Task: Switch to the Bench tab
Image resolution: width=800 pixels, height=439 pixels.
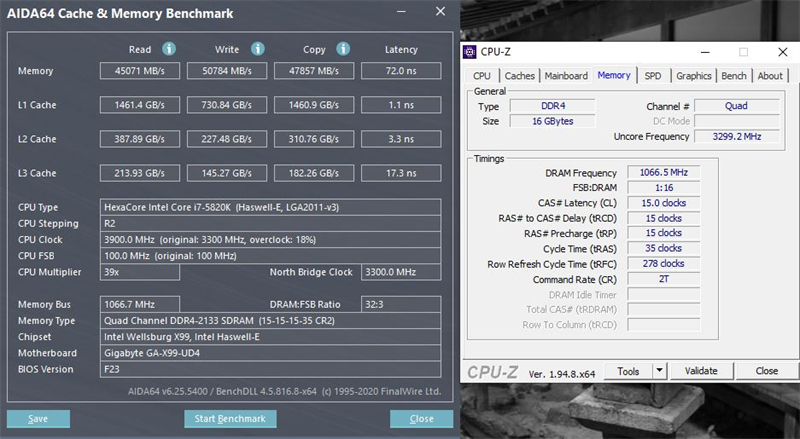Action: coord(734,76)
